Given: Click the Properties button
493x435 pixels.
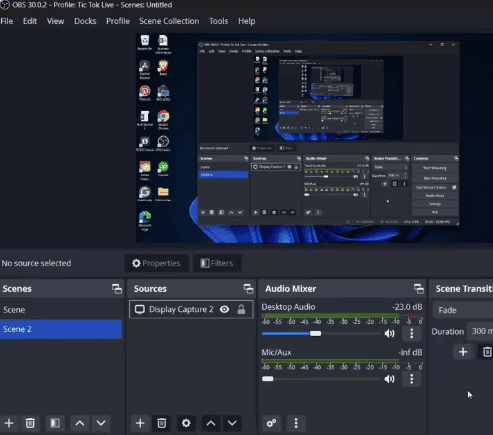Looking at the screenshot, I should 156,263.
